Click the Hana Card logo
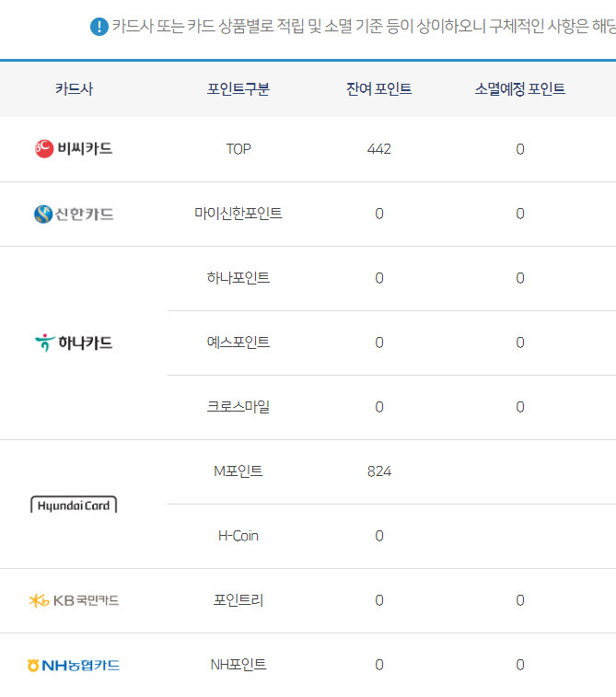616x697 pixels. click(x=74, y=343)
